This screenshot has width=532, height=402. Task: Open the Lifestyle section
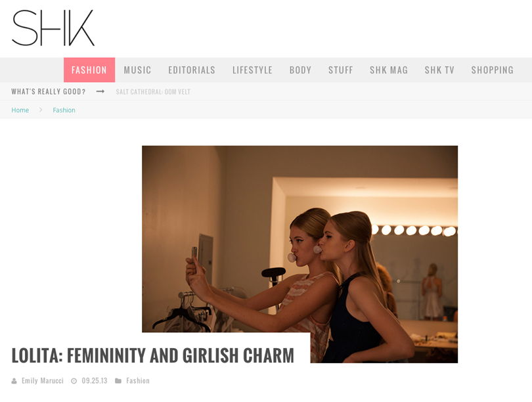[x=252, y=70]
